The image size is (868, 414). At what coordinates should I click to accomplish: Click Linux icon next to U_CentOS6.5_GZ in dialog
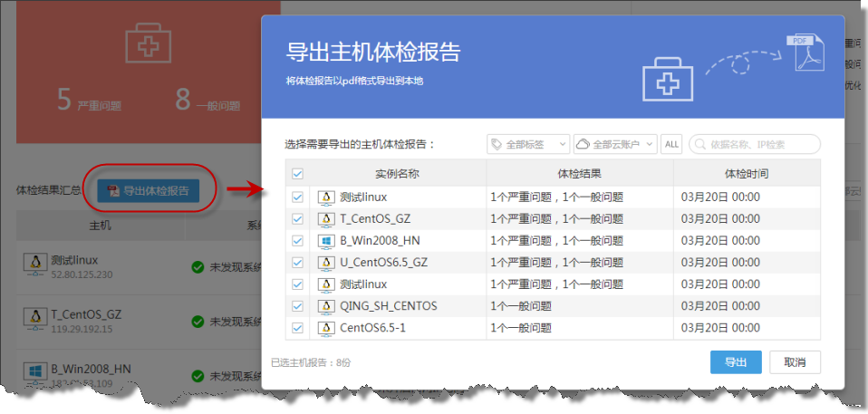[326, 263]
